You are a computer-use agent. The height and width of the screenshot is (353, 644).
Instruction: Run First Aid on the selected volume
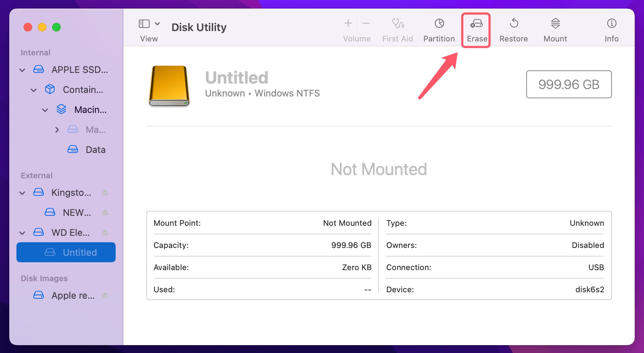pyautogui.click(x=397, y=29)
